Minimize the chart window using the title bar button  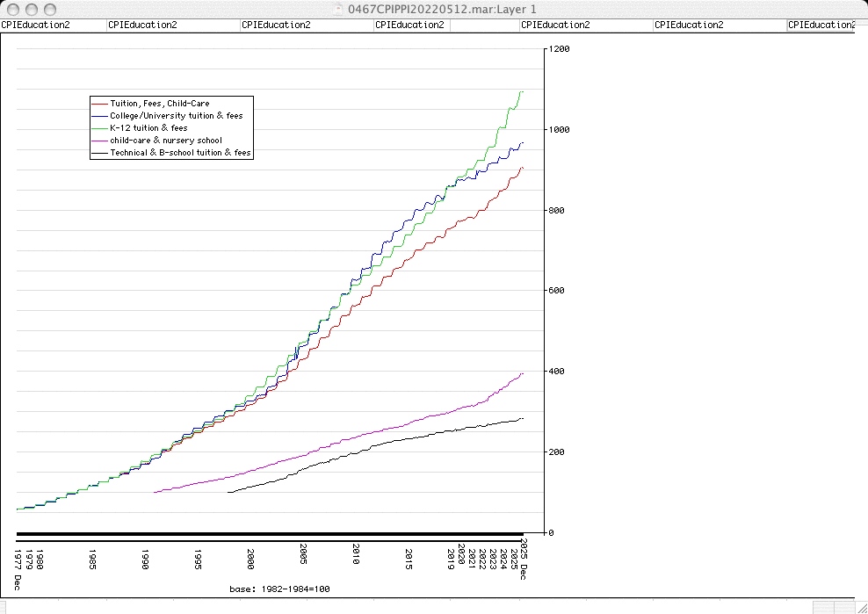[32, 8]
